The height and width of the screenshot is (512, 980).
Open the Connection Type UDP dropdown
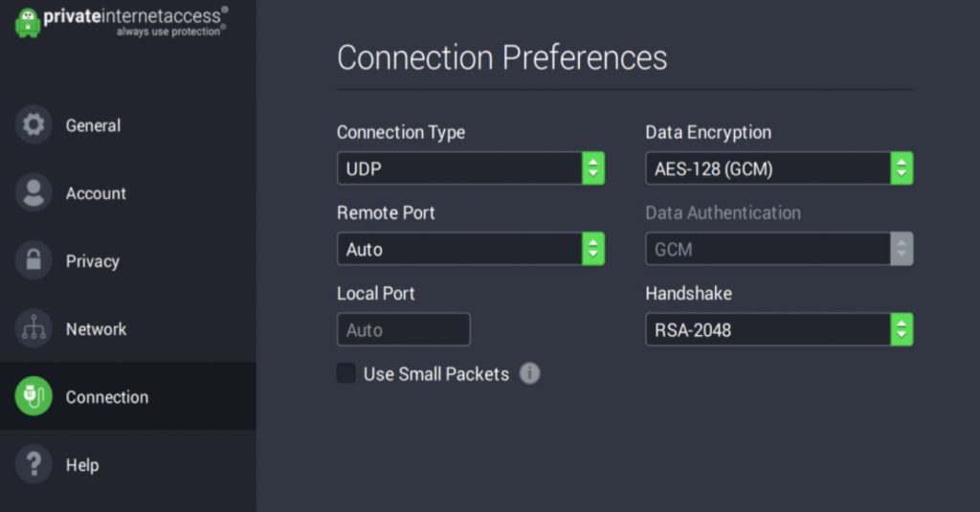tap(471, 168)
